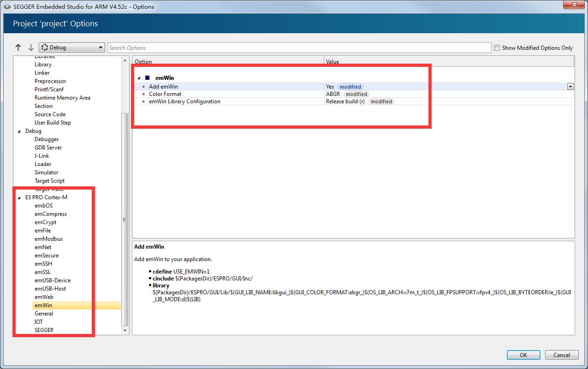This screenshot has width=588, height=369.
Task: Click the down arrow navigation icon
Action: [x=31, y=48]
